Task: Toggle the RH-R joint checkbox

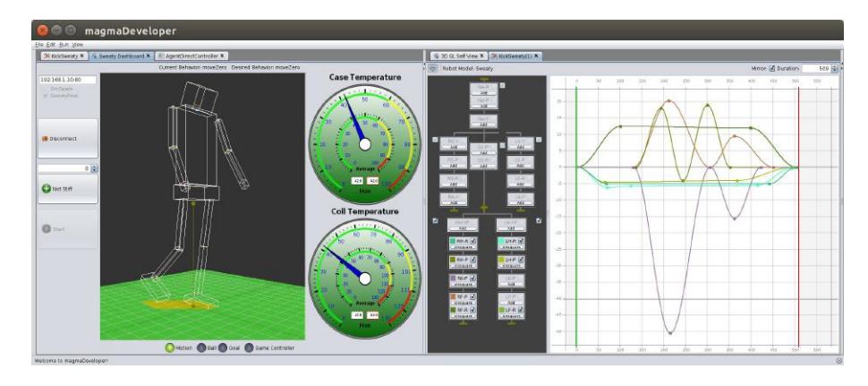Action: [x=473, y=242]
